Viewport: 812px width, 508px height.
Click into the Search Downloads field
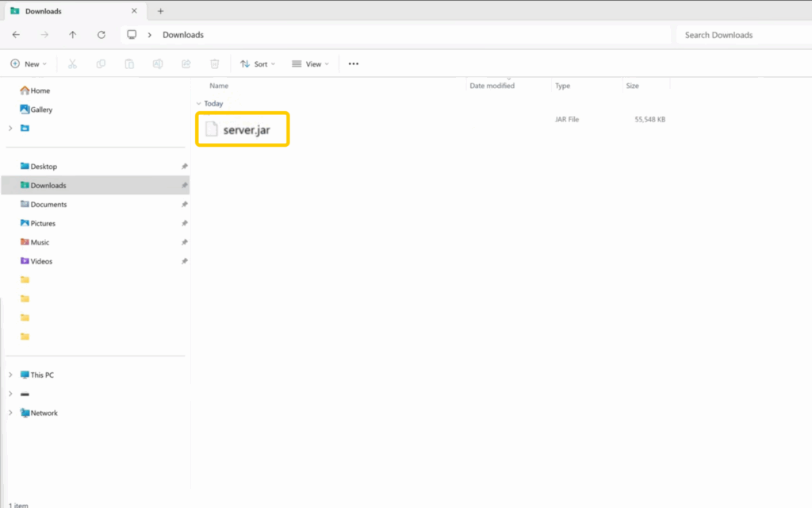tap(744, 35)
